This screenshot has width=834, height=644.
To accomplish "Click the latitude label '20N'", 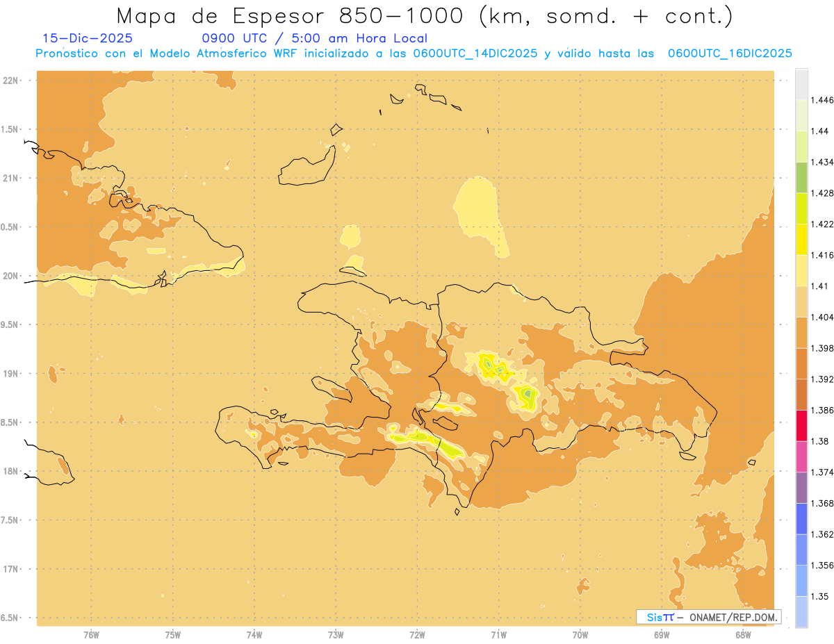I will (x=10, y=276).
